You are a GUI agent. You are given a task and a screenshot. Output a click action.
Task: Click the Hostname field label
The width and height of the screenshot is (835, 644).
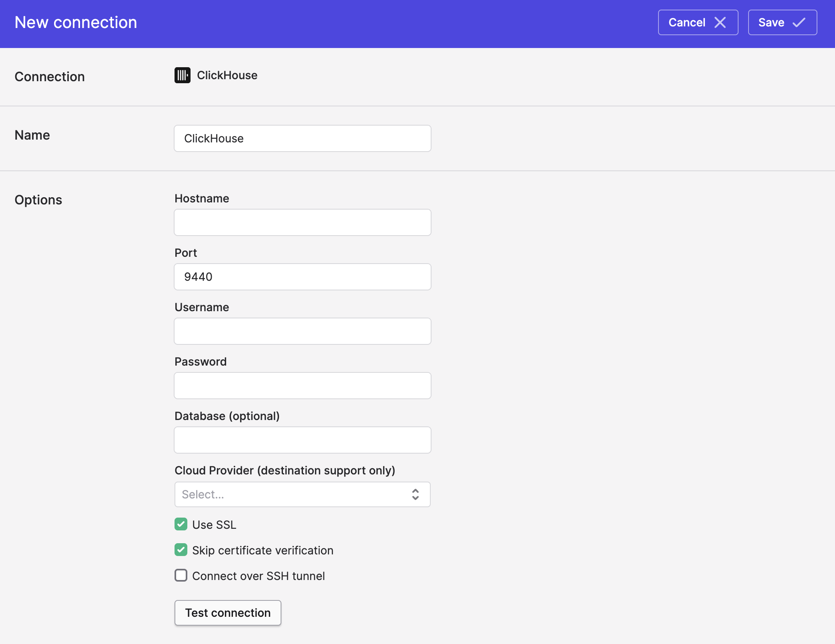click(x=202, y=198)
